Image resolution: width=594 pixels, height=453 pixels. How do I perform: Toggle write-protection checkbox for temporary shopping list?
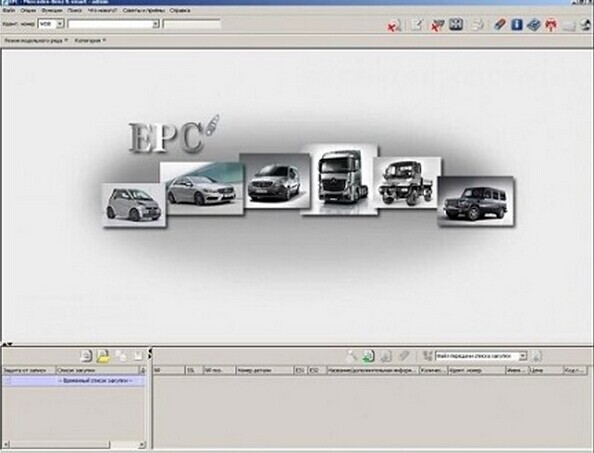pos(8,381)
